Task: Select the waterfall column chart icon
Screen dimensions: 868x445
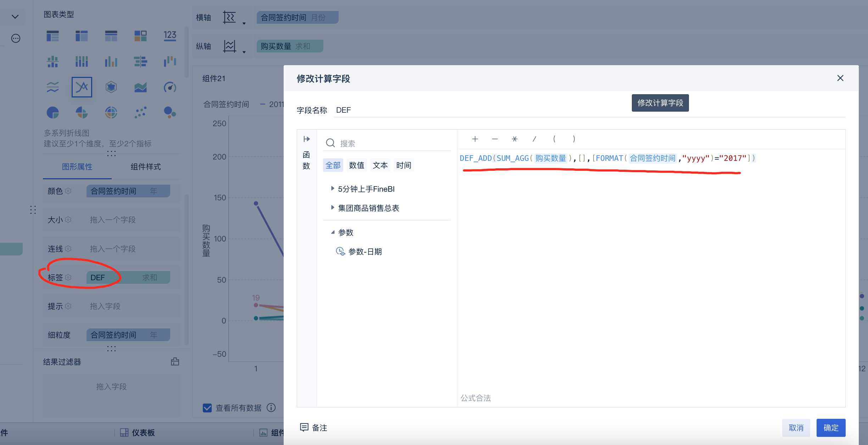Action: 170,61
